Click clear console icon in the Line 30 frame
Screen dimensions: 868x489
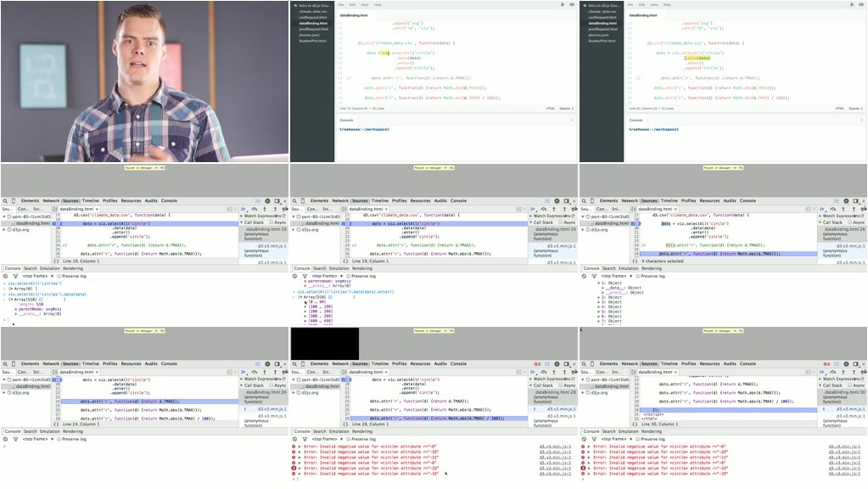click(x=584, y=439)
